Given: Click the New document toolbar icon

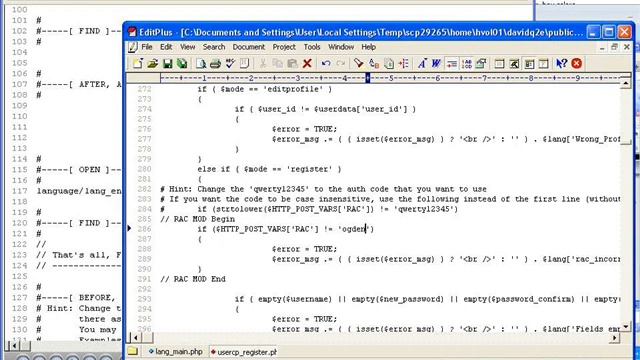Looking at the screenshot, I should pyautogui.click(x=138, y=64).
